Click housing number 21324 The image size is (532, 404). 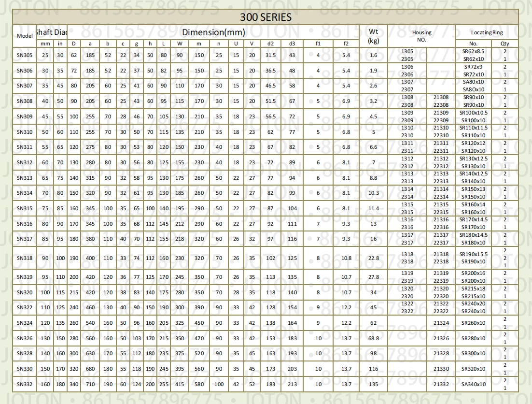(x=441, y=323)
